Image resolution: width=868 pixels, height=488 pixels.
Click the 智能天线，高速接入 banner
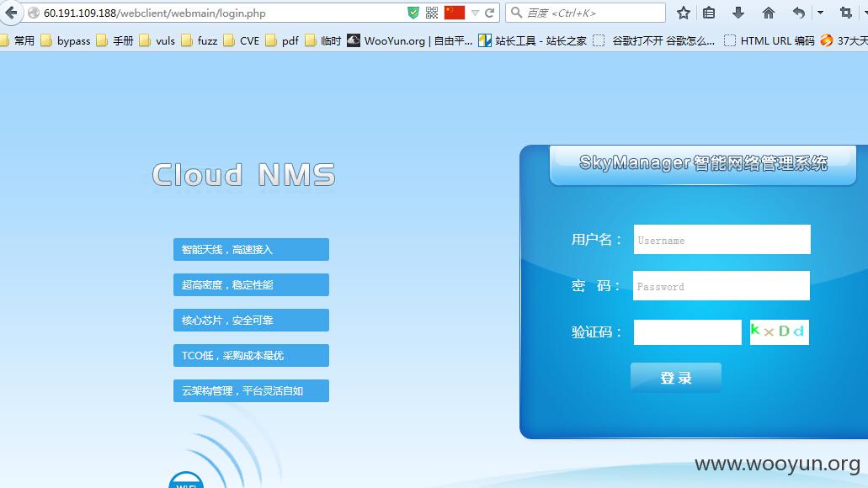252,250
